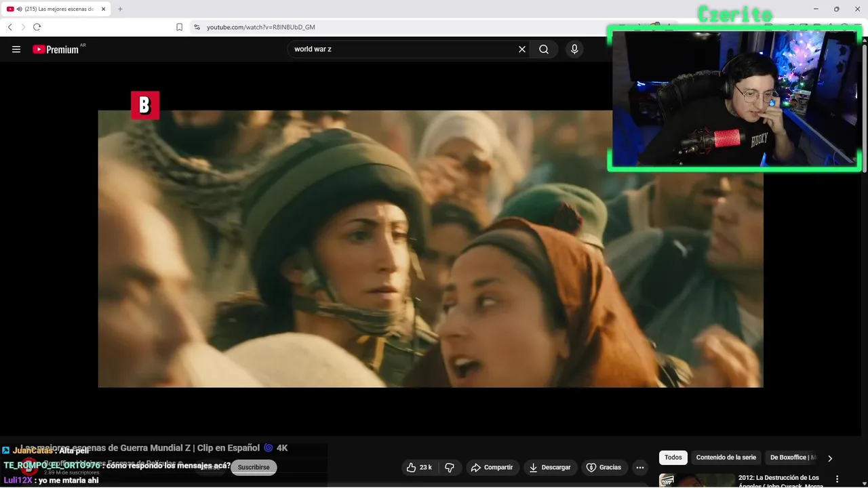Click the 2012 recommended video thumbnail

(x=696, y=481)
